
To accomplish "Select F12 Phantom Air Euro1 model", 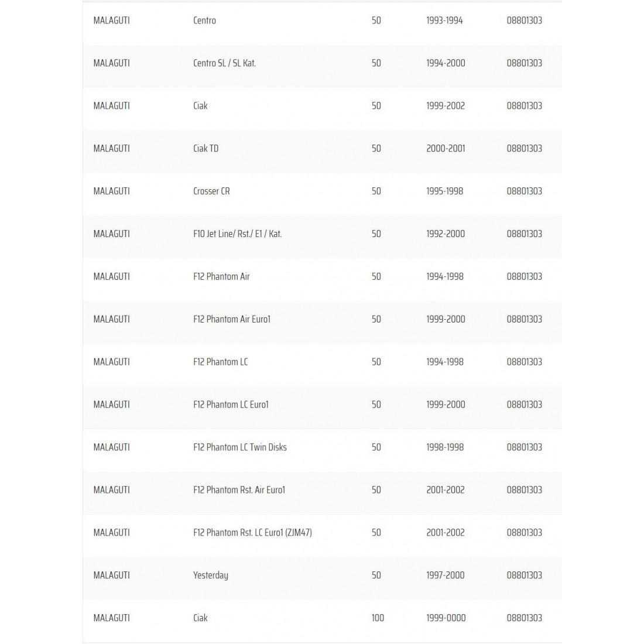I will pos(232,319).
